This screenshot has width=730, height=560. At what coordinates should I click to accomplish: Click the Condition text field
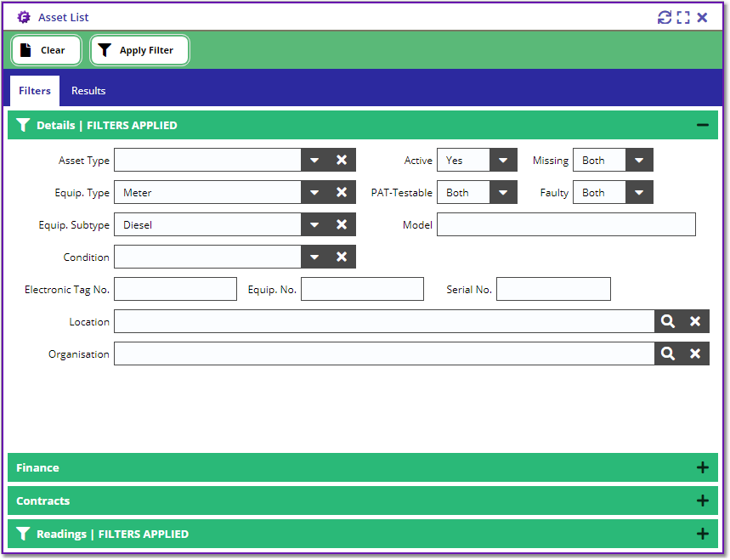207,257
